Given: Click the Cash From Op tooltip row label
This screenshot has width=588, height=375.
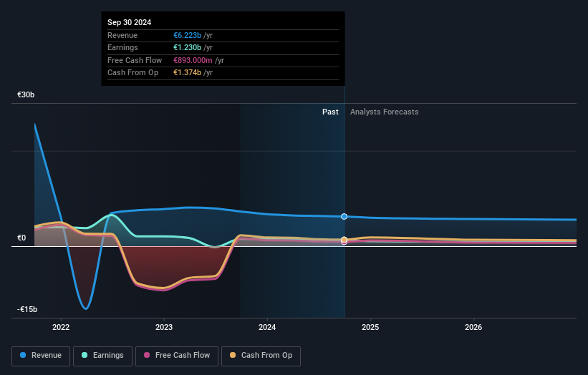Looking at the screenshot, I should (132, 73).
